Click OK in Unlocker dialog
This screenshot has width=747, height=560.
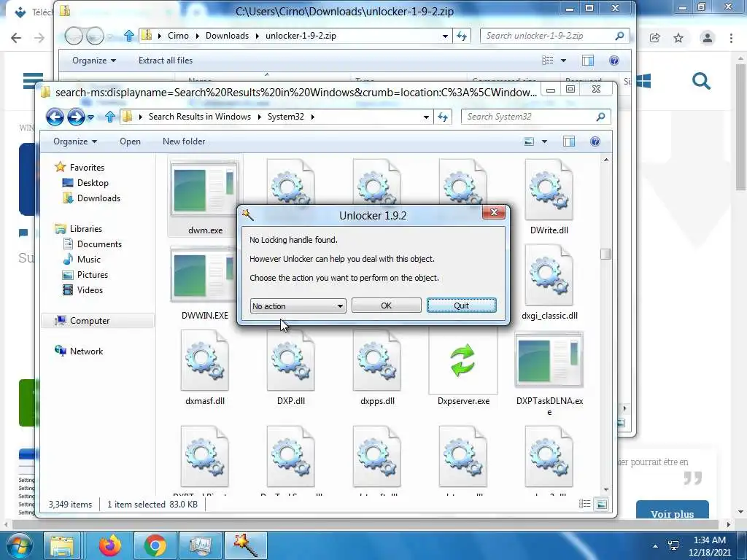386,306
